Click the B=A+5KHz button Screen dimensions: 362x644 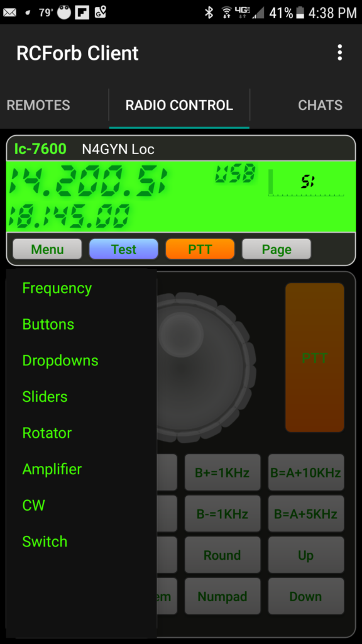pyautogui.click(x=306, y=513)
